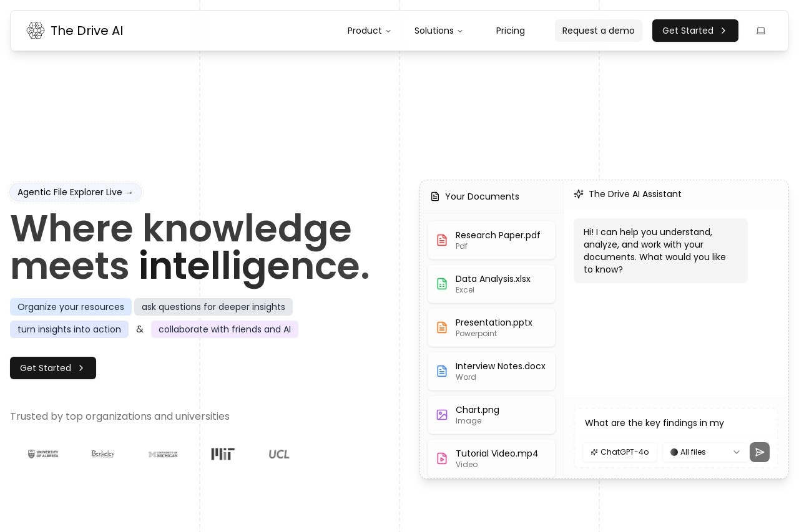Image resolution: width=799 pixels, height=532 pixels.
Task: Click the Your Documents panel title
Action: 482,196
